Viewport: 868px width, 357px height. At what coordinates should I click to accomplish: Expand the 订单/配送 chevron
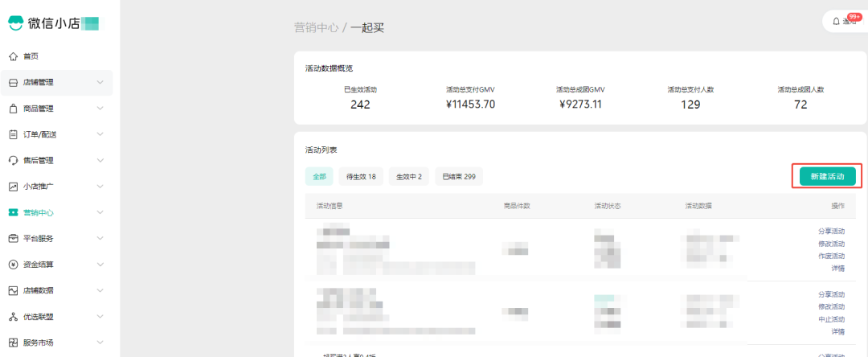coord(100,134)
